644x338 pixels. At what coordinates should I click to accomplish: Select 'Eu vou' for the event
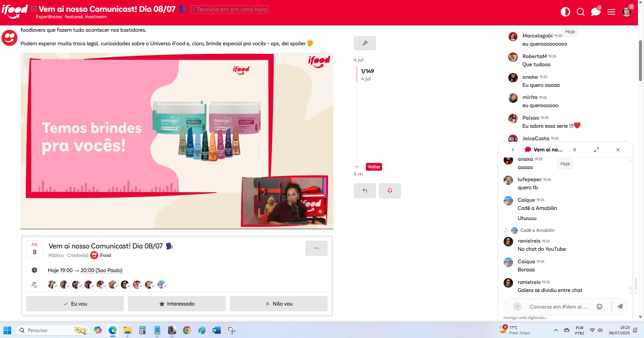(x=75, y=304)
